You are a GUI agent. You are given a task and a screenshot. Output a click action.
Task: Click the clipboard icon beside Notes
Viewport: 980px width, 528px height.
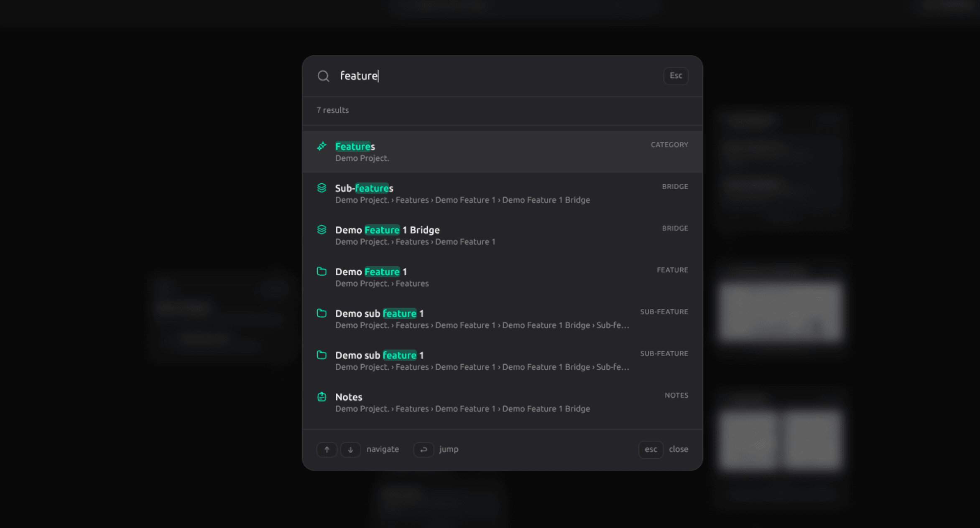pyautogui.click(x=322, y=397)
